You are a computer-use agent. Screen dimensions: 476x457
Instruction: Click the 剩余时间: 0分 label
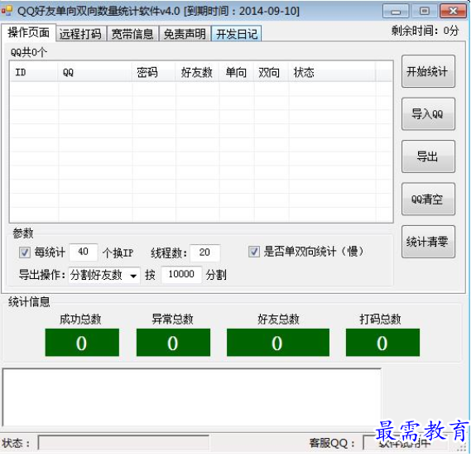click(x=425, y=31)
